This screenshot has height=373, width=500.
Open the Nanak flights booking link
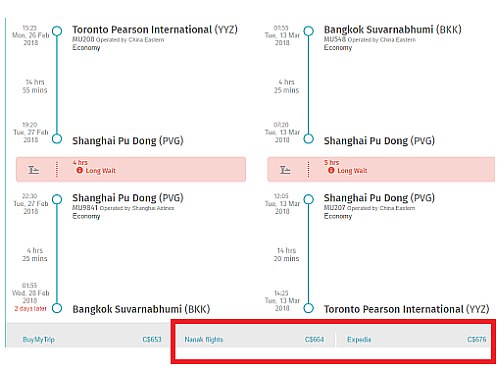pyautogui.click(x=204, y=339)
